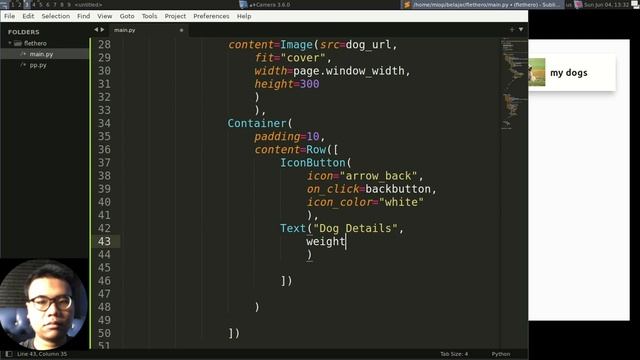Viewport: 640px width, 360px height.
Task: Open the Preferences menu
Action: point(211,16)
